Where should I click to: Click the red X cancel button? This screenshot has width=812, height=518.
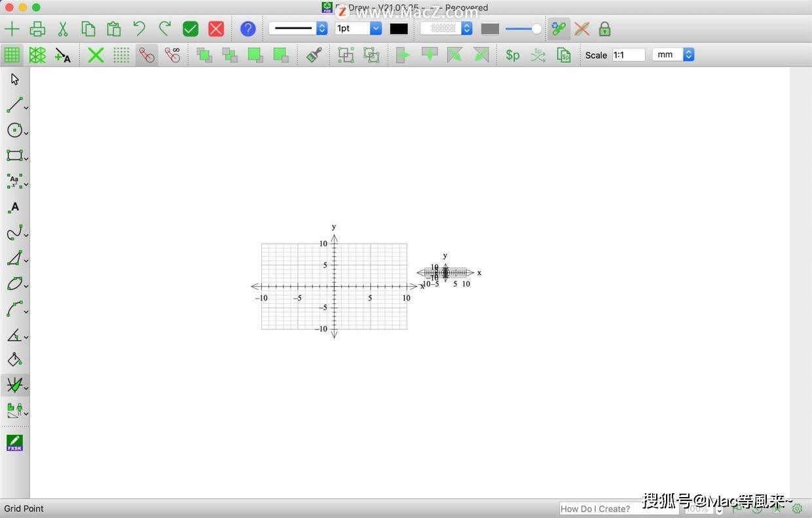[x=216, y=28]
